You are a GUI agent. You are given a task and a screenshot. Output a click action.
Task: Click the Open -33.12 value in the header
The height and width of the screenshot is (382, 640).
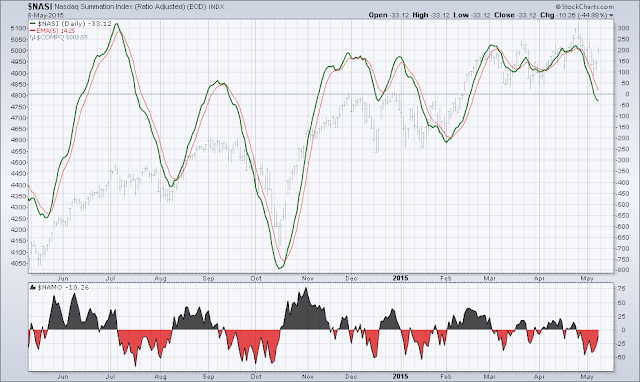click(x=388, y=15)
